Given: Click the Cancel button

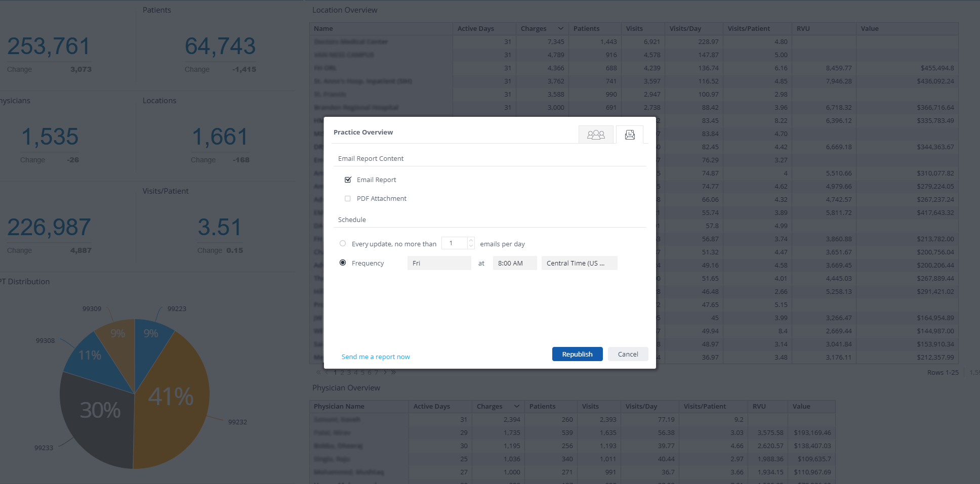Looking at the screenshot, I should (628, 354).
